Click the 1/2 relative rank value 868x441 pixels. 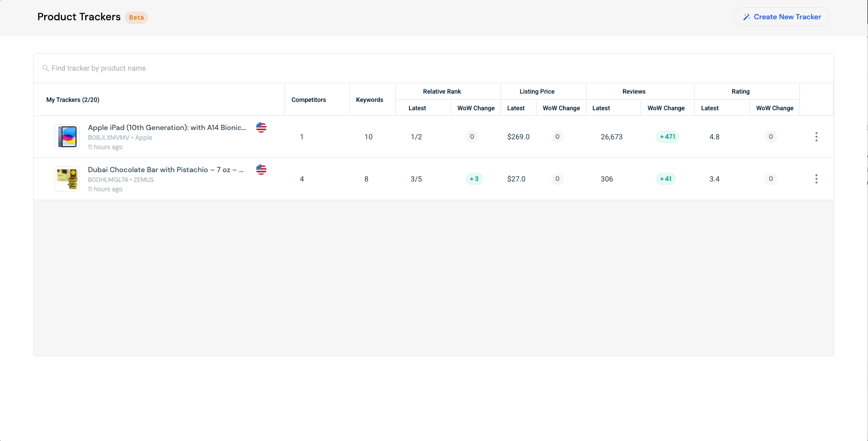pos(416,137)
